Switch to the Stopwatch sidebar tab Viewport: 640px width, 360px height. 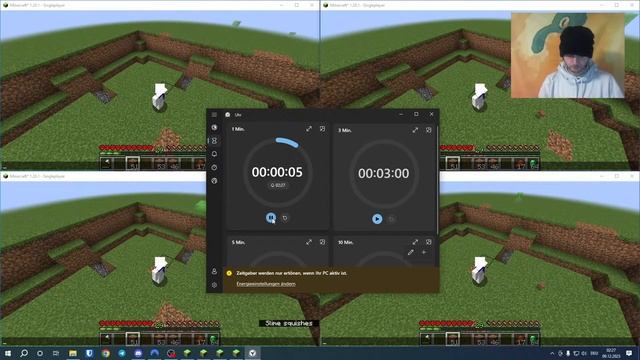pos(214,167)
